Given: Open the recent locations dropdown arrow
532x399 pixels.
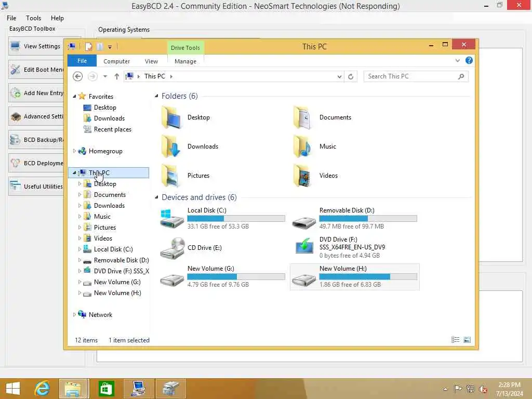Looking at the screenshot, I should pyautogui.click(x=105, y=76).
